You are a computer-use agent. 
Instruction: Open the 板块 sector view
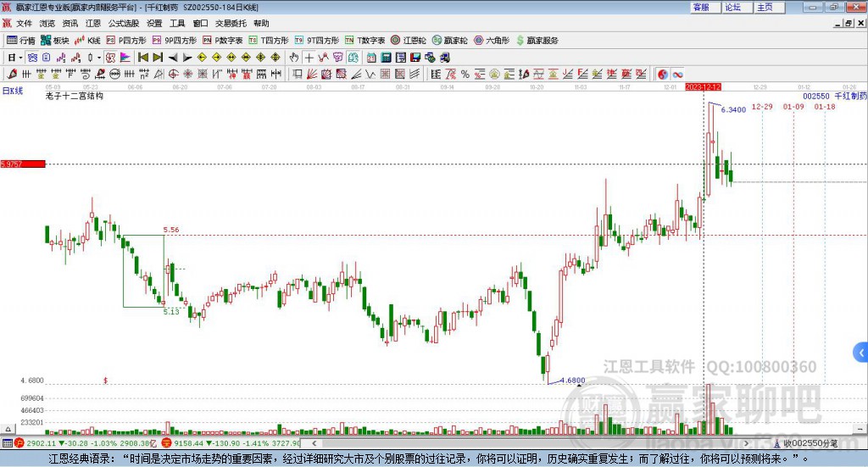[55, 41]
